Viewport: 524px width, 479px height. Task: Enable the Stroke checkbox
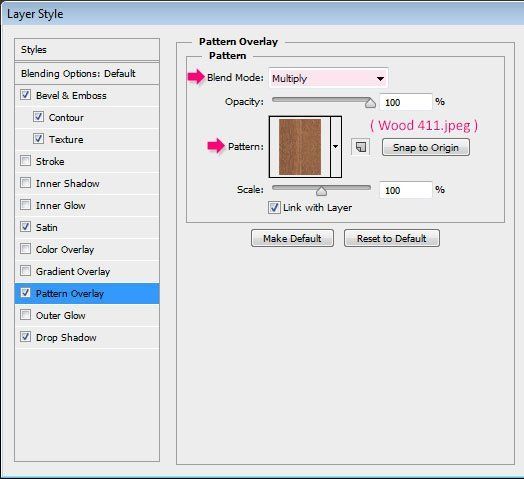pos(25,161)
